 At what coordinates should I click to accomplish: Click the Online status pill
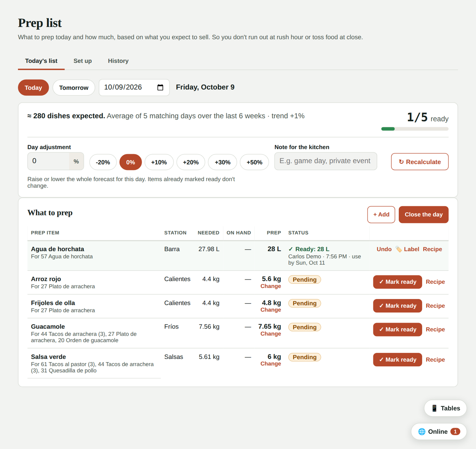tap(439, 431)
